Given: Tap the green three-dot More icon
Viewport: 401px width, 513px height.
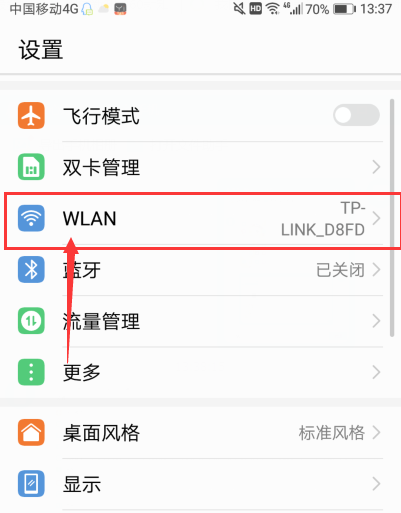Looking at the screenshot, I should point(31,372).
